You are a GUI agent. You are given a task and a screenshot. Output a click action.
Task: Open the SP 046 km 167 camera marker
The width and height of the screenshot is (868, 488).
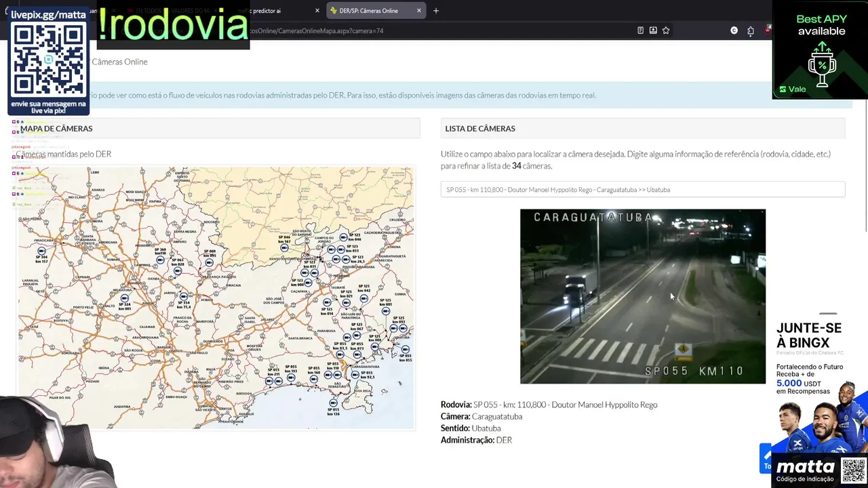coord(284,248)
